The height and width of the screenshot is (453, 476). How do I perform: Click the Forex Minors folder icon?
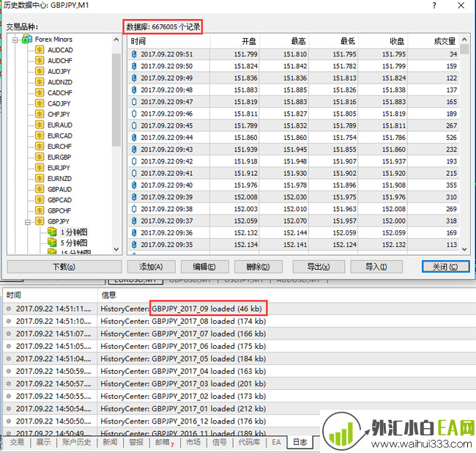click(27, 39)
